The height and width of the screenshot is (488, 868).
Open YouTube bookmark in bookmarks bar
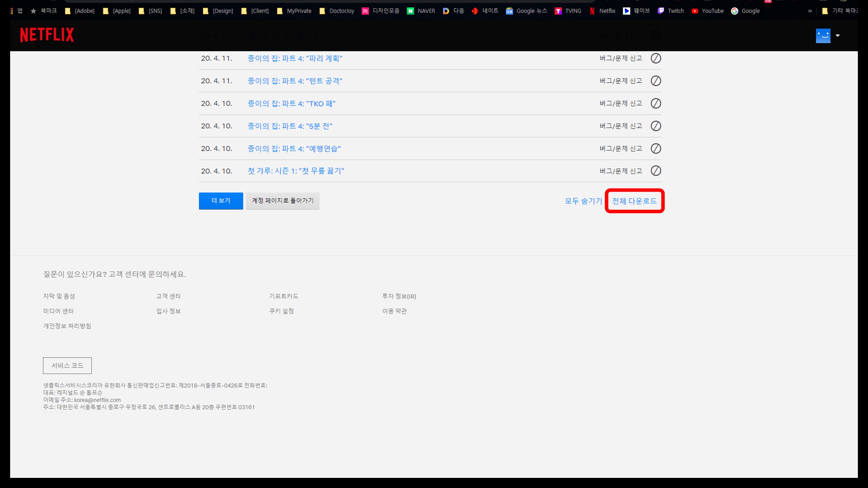click(x=708, y=11)
